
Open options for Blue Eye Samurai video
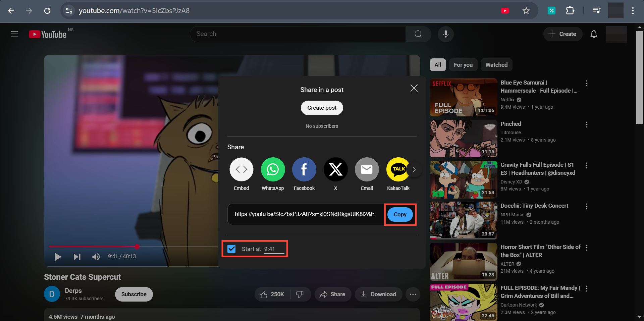(x=587, y=83)
